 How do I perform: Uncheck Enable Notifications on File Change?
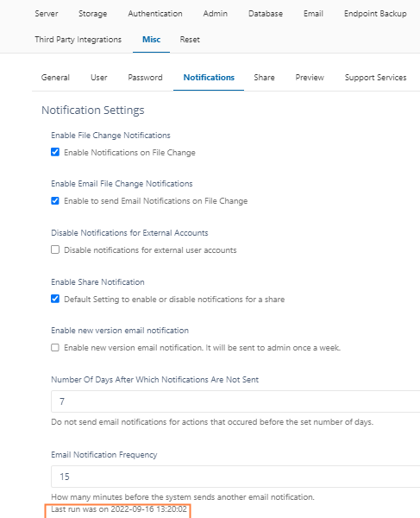(55, 152)
